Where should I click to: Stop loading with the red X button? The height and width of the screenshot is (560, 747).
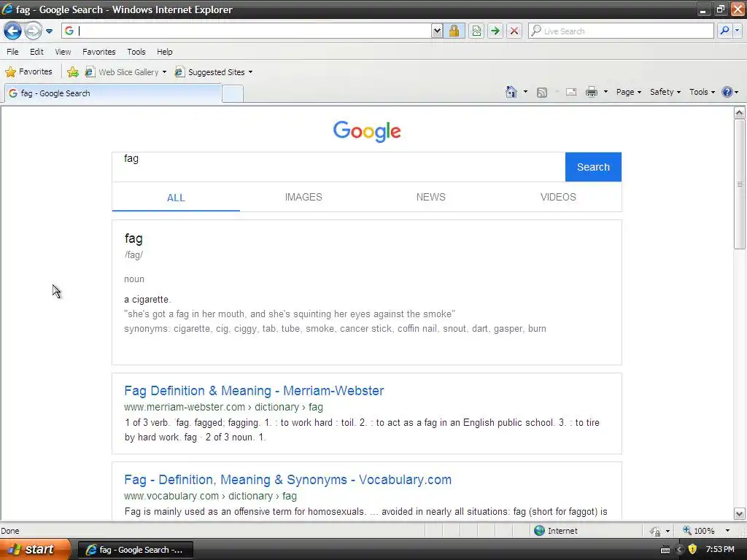(x=514, y=31)
